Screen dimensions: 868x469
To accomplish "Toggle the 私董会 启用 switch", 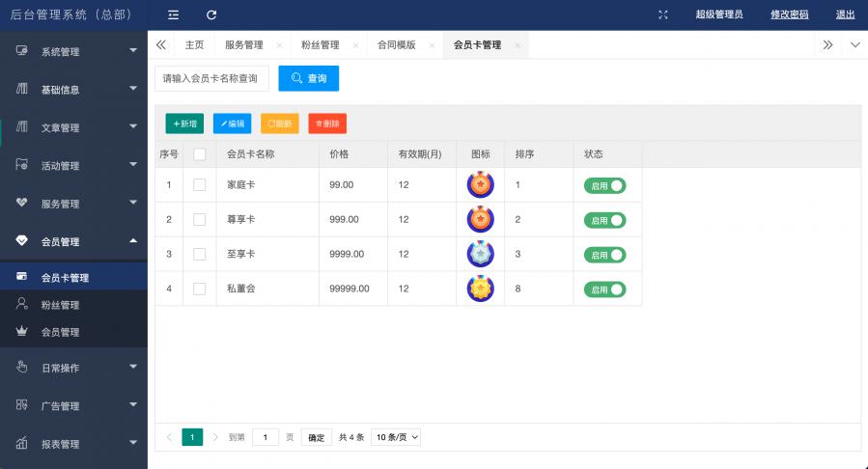I will click(x=604, y=289).
